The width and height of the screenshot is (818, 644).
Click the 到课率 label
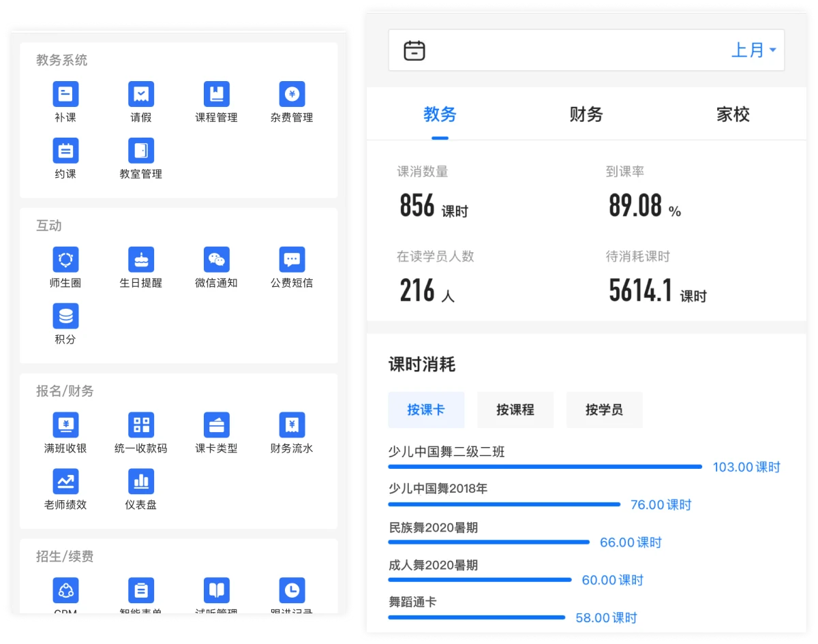[625, 172]
